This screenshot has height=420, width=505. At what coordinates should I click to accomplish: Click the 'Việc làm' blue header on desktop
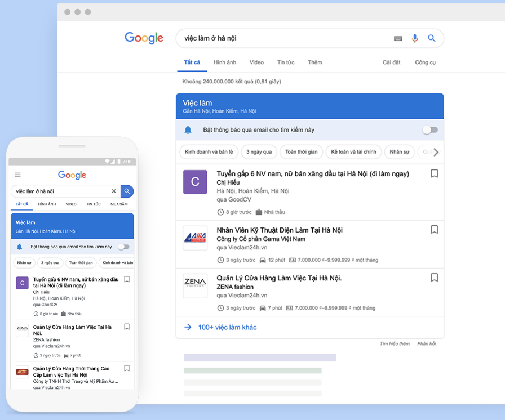click(x=310, y=106)
